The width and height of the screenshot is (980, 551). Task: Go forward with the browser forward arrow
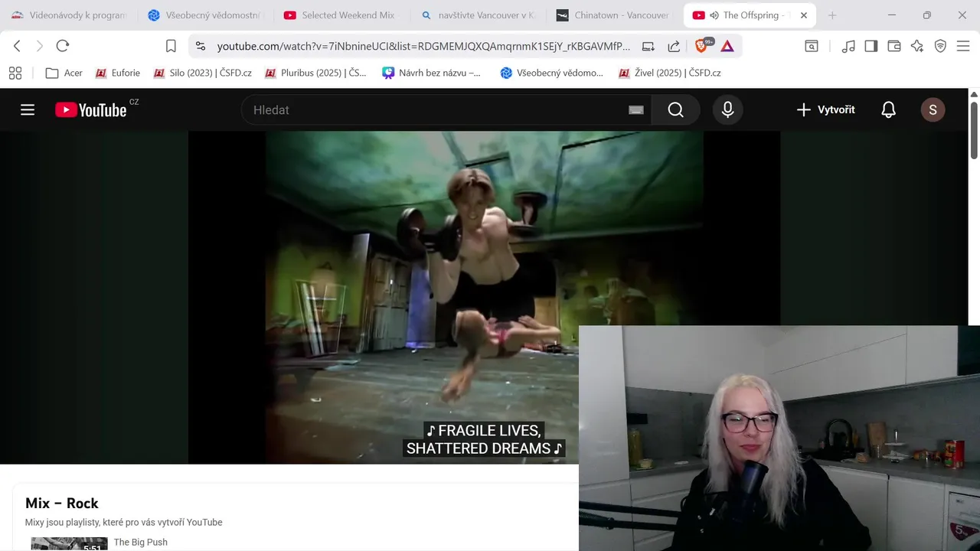[40, 46]
